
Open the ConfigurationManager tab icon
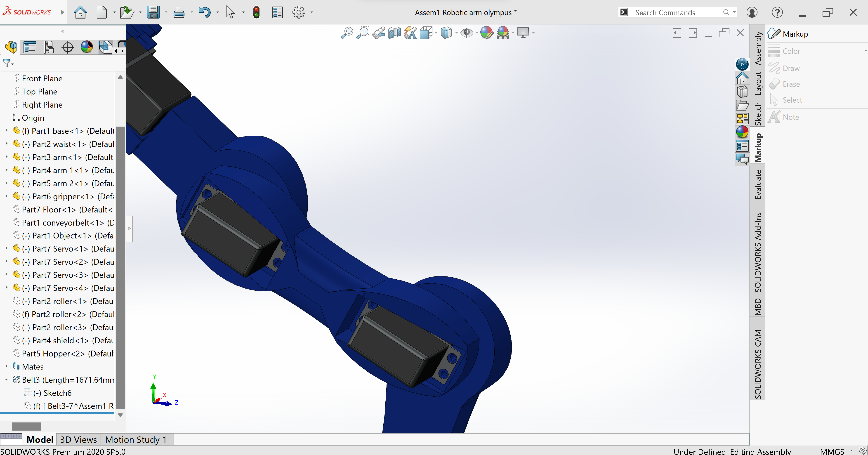pyautogui.click(x=49, y=47)
